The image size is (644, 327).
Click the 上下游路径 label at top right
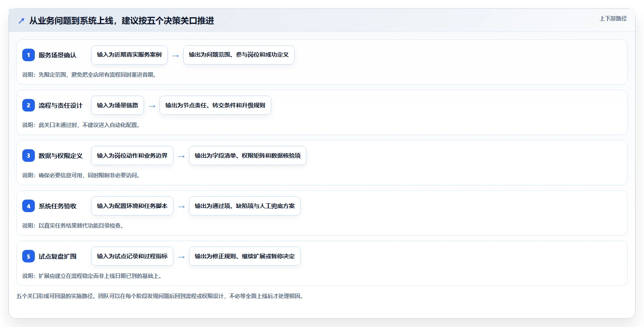click(x=613, y=18)
